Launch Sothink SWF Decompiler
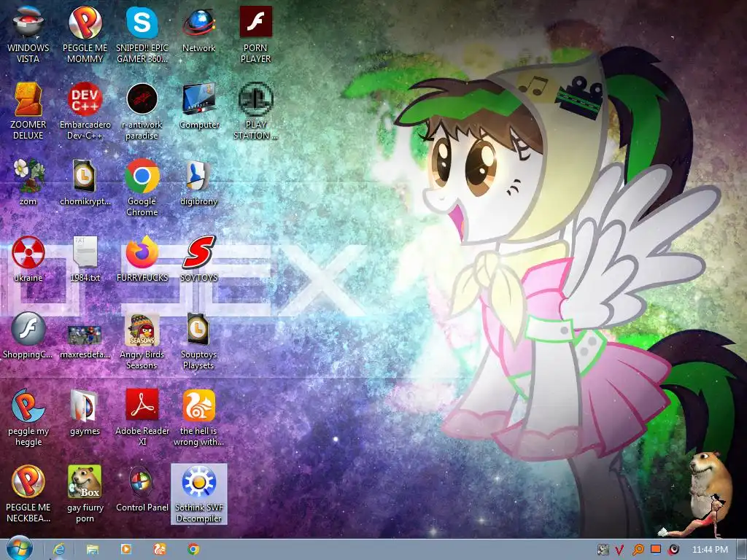The height and width of the screenshot is (560, 747). pos(198,494)
